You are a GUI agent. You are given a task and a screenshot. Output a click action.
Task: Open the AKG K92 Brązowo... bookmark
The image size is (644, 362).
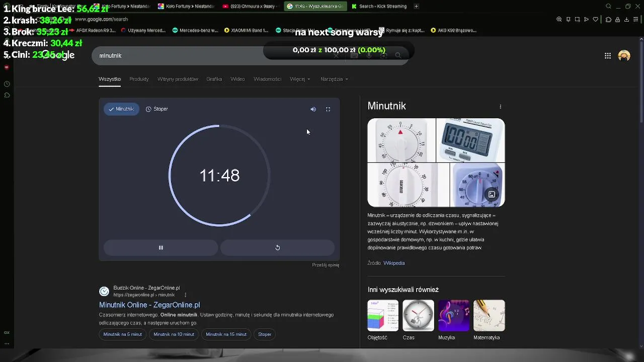453,30
